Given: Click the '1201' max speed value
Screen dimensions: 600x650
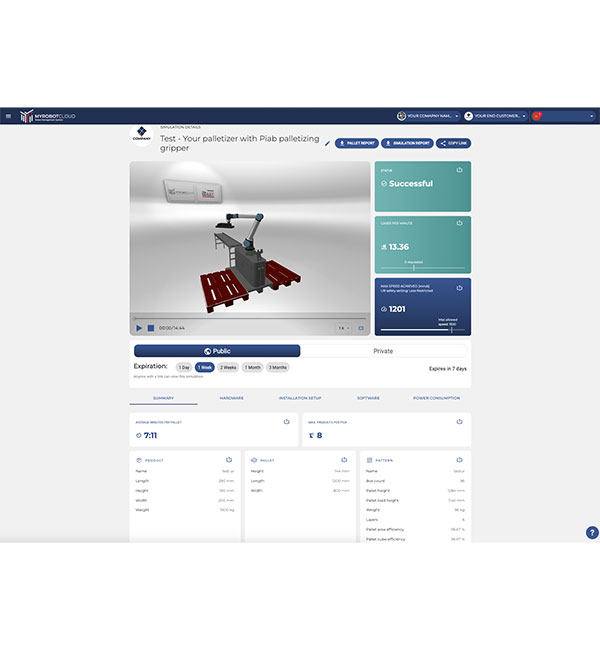Looking at the screenshot, I should point(397,309).
